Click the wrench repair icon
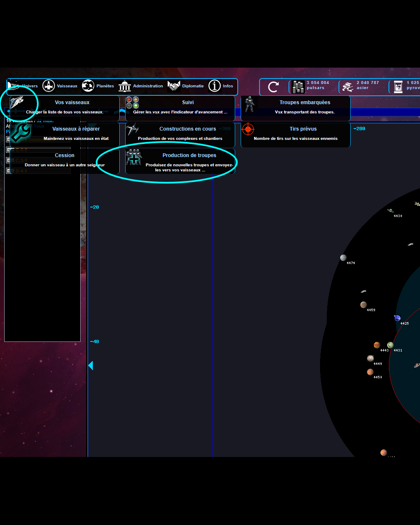Screen dimensions: 420x525 click(20, 133)
